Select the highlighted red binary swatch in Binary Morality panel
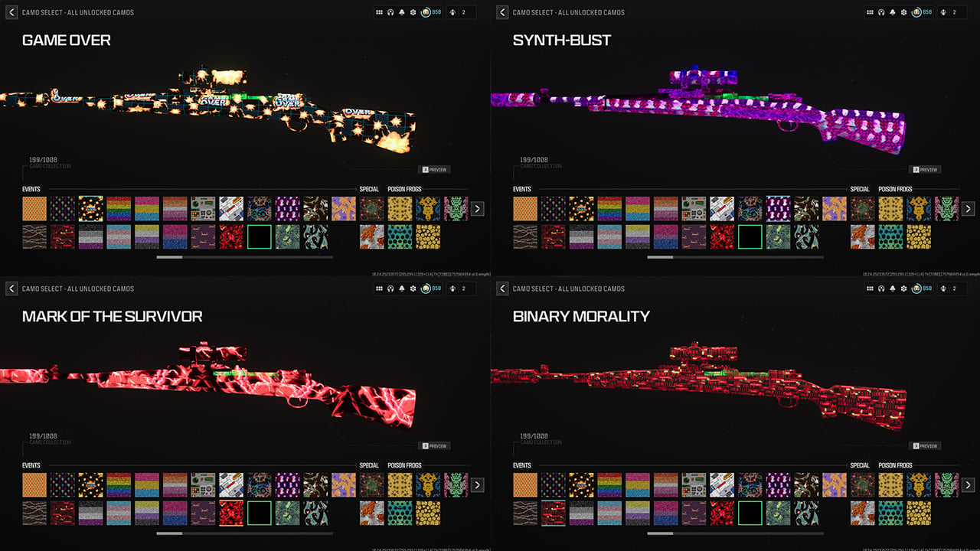 tap(554, 513)
